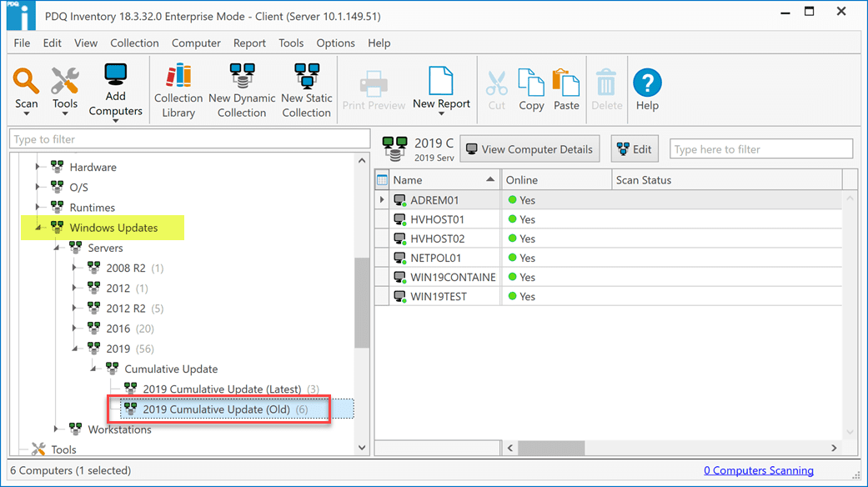This screenshot has height=487, width=868.
Task: Select the WIN19CONTAINE computer row
Action: [608, 277]
